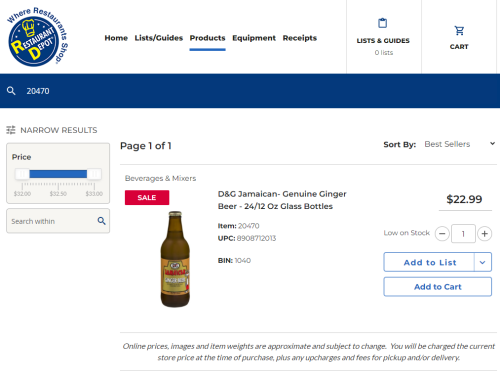Open the Lists & Guides clipboard icon
Screen dimensions: 500x379
tap(383, 23)
